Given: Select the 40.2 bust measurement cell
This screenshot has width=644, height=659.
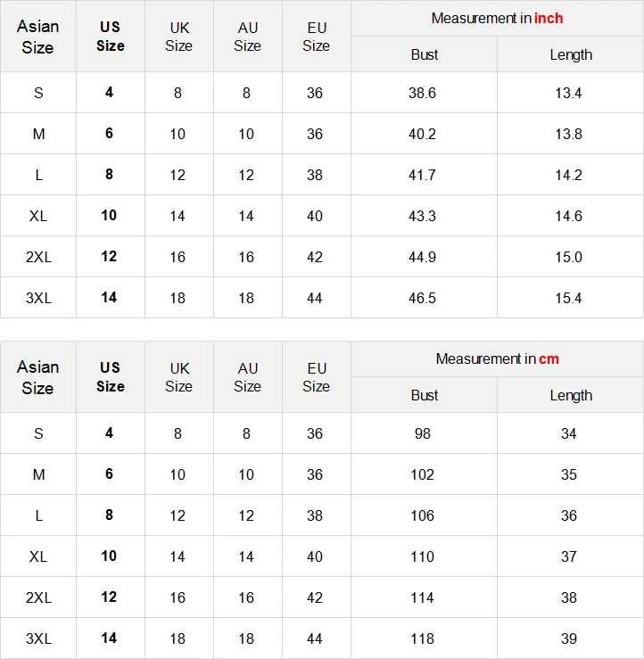Looking at the screenshot, I should point(423,134).
